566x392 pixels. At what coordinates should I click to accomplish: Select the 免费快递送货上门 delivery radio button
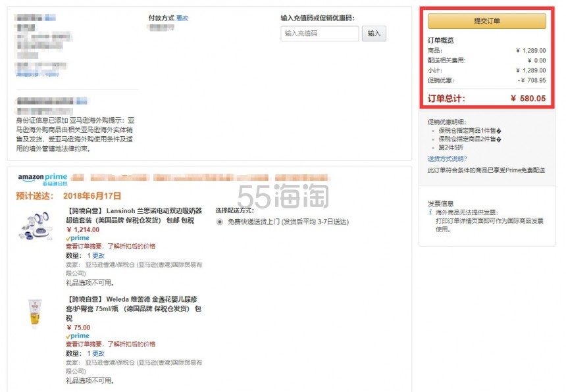219,222
